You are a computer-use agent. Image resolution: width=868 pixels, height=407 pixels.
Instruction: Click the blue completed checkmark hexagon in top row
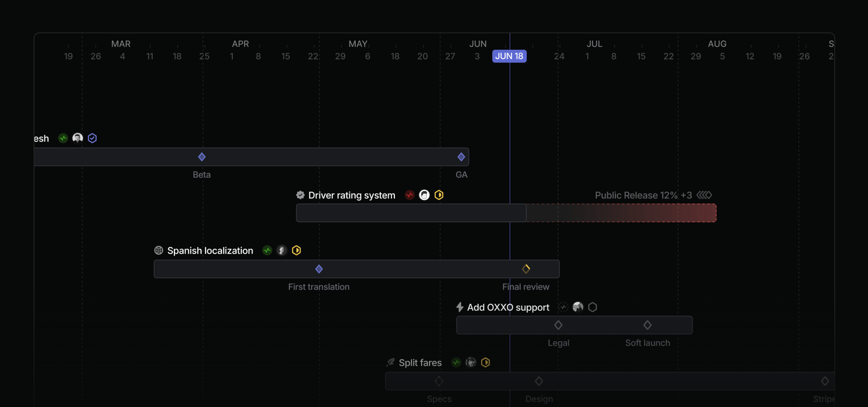point(92,138)
